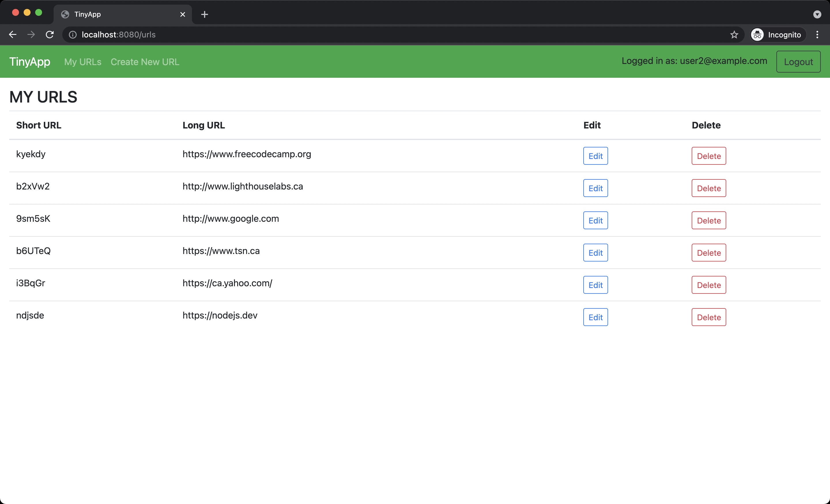This screenshot has width=830, height=504.
Task: Click the TinyApp brand logo link
Action: click(30, 62)
